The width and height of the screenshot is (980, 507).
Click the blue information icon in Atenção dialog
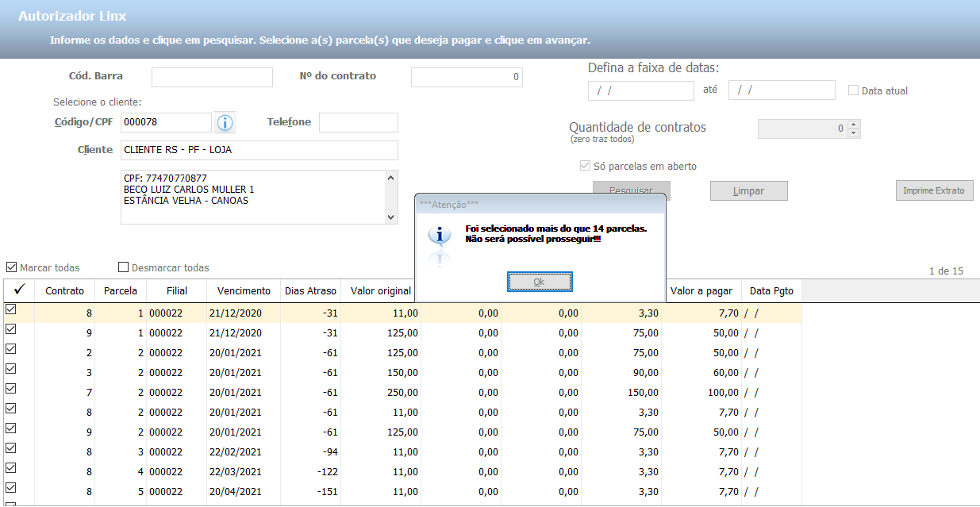(440, 235)
